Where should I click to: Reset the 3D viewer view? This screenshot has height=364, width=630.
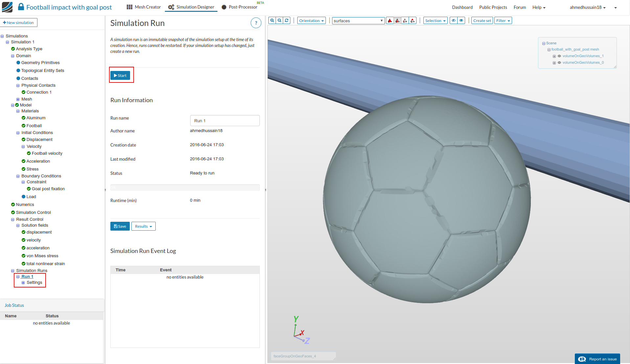pos(286,20)
